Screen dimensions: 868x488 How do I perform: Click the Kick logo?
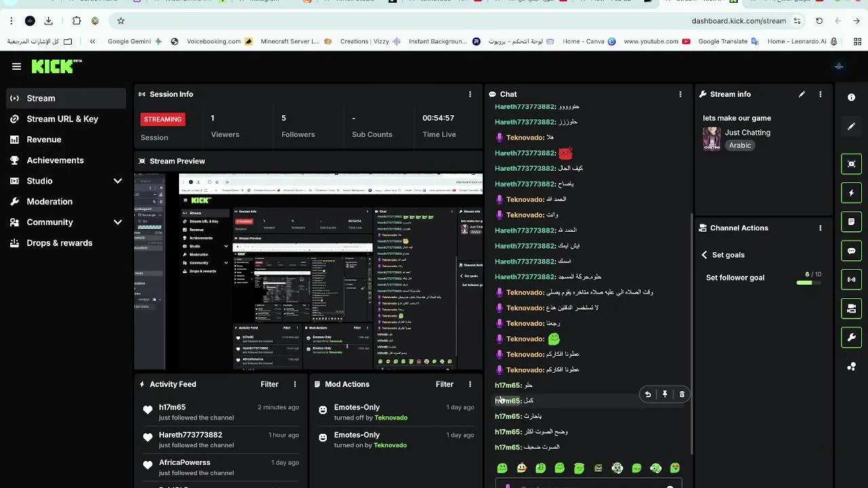pyautogui.click(x=56, y=66)
